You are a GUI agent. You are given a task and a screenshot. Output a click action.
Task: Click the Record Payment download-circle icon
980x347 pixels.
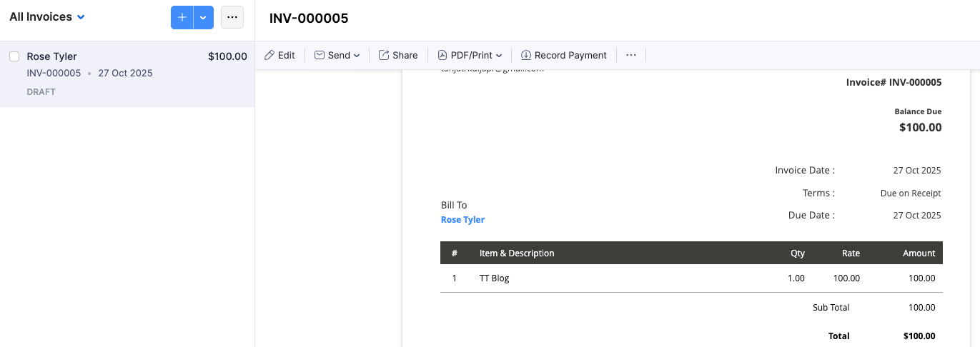[526, 55]
